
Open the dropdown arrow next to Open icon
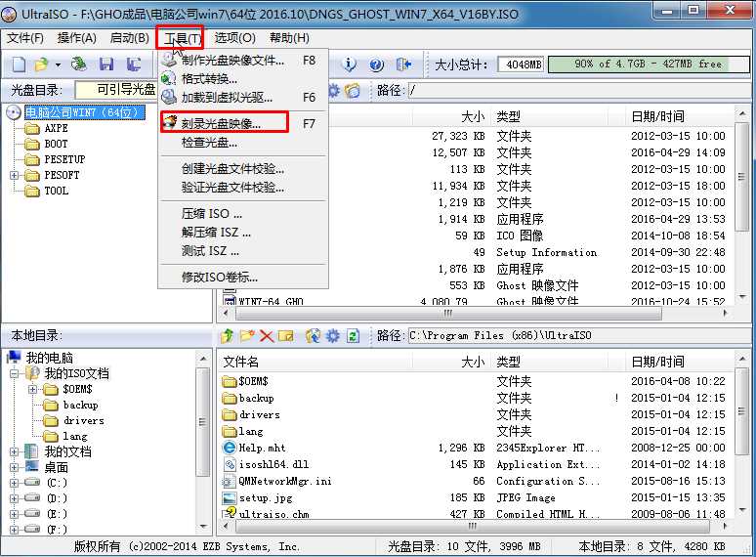tap(58, 64)
